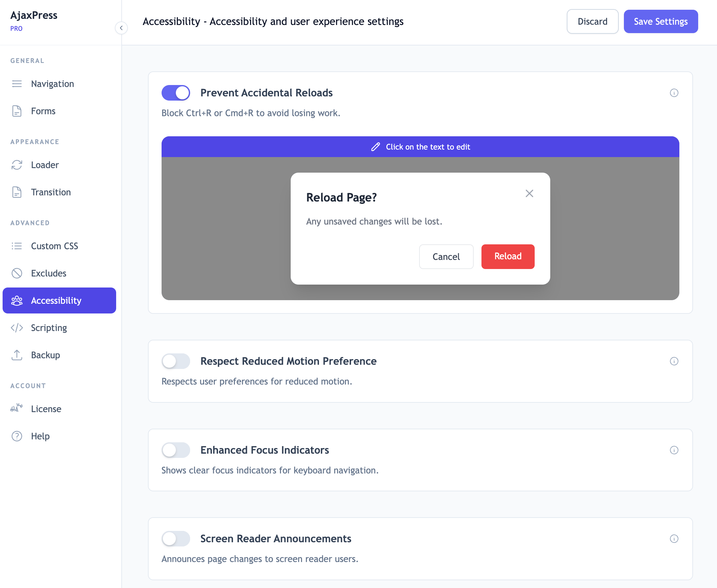Edit the 'Any unsaved changes will be lost' text
This screenshot has height=588, width=717.
tap(374, 222)
